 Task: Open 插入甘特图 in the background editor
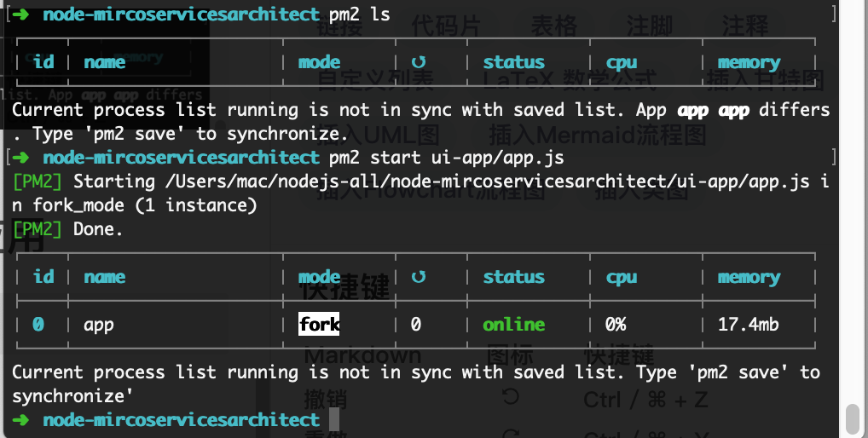(765, 80)
